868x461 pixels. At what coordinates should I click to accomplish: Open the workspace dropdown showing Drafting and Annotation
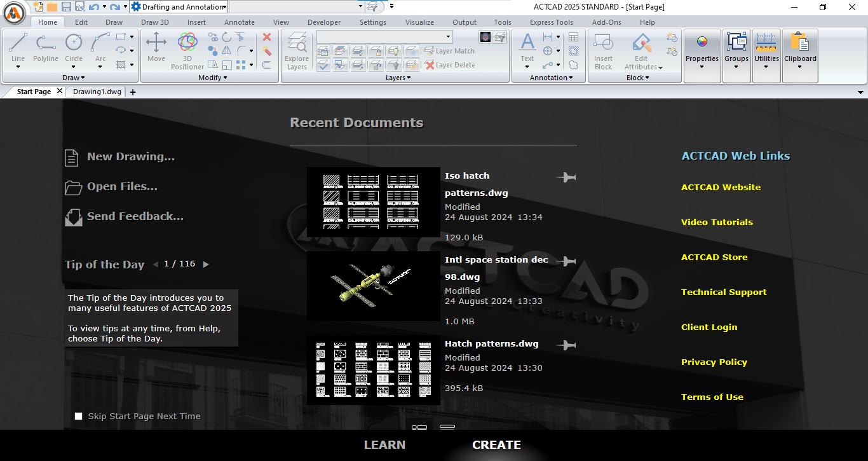223,7
